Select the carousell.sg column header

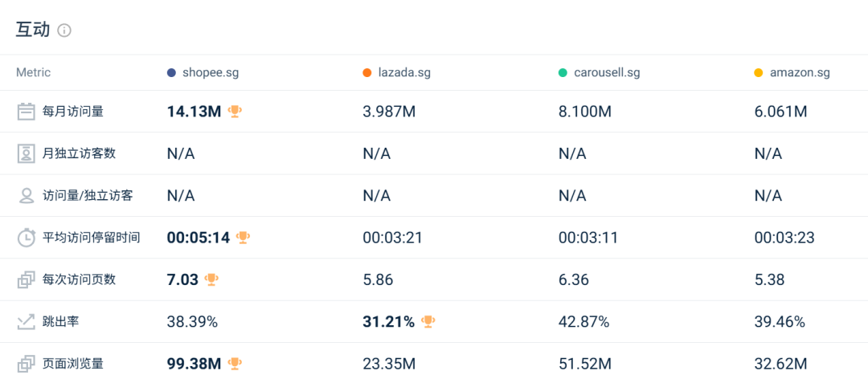click(606, 73)
